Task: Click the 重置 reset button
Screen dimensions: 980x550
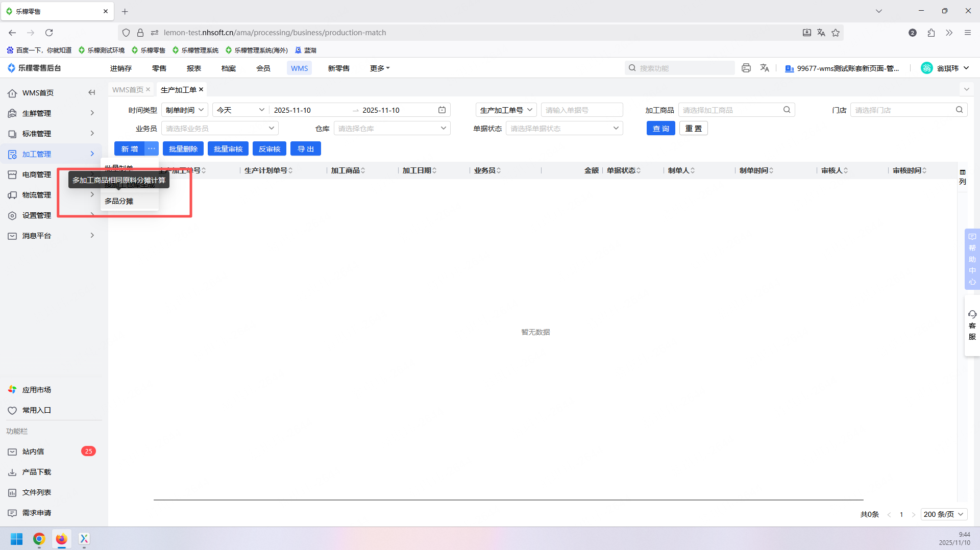Action: tap(694, 128)
